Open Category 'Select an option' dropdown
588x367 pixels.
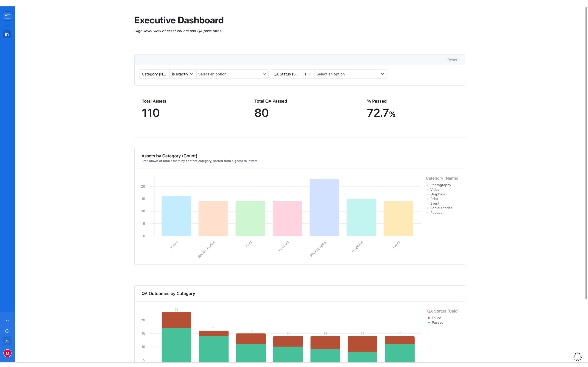point(232,74)
